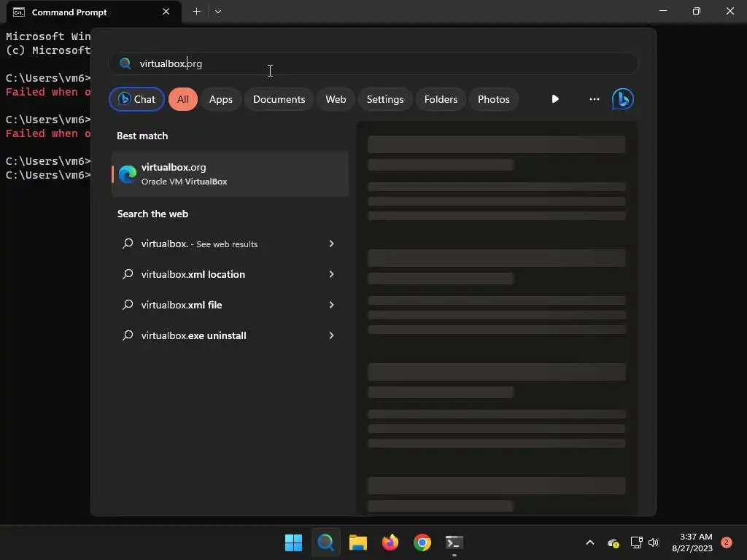Switch to the Documents filter
Image resolution: width=747 pixels, height=560 pixels.
pos(279,99)
